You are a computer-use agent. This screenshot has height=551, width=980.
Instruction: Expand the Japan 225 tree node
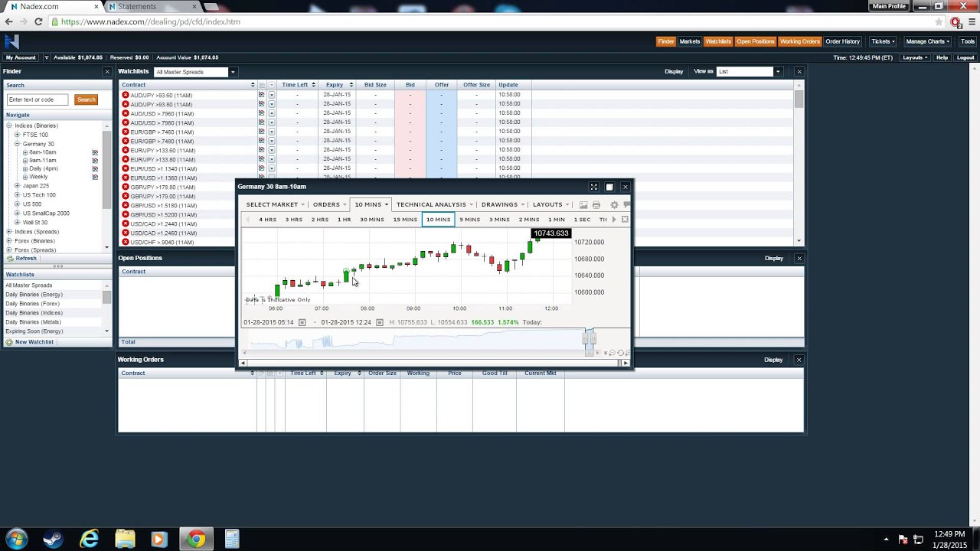(17, 186)
